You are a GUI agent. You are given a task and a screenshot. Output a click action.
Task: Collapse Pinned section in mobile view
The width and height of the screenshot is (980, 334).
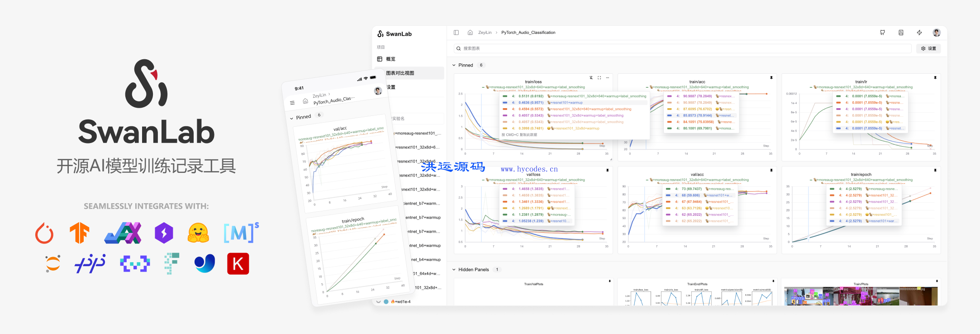(x=291, y=118)
